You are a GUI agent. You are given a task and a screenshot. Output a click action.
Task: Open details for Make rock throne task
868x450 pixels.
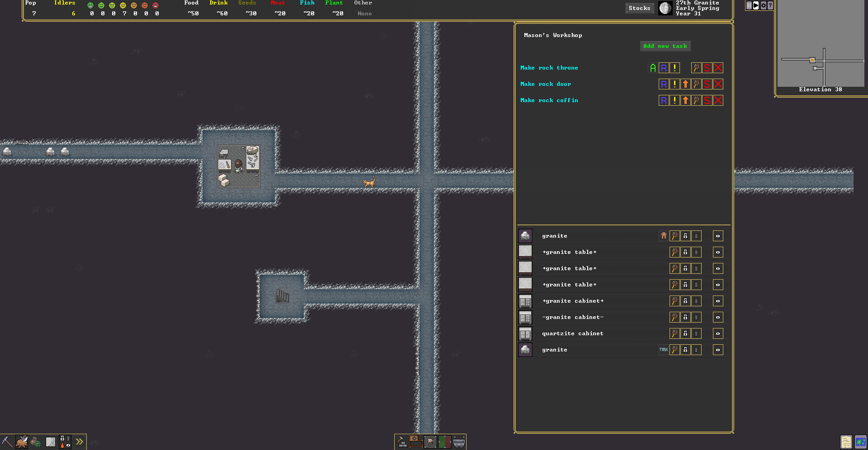click(x=696, y=68)
